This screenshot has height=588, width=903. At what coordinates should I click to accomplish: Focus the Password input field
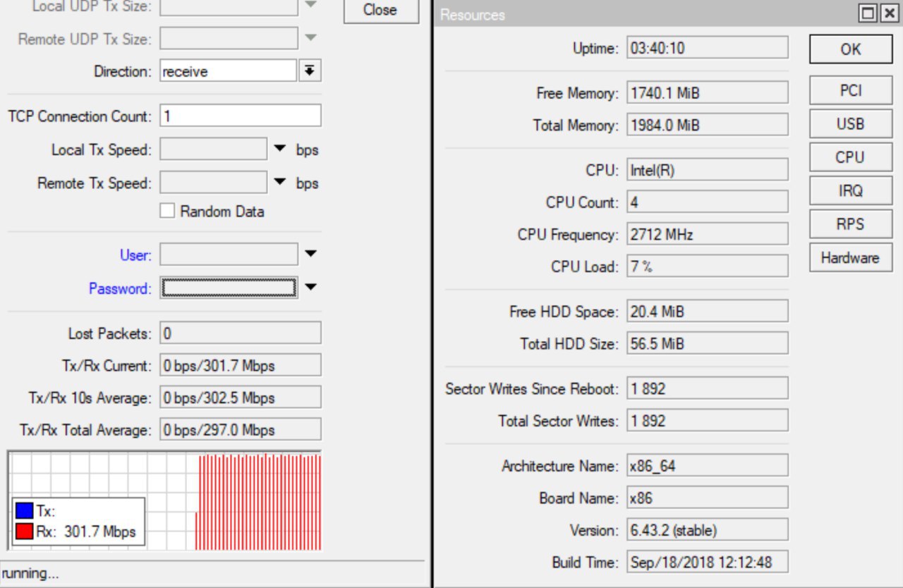tap(228, 288)
